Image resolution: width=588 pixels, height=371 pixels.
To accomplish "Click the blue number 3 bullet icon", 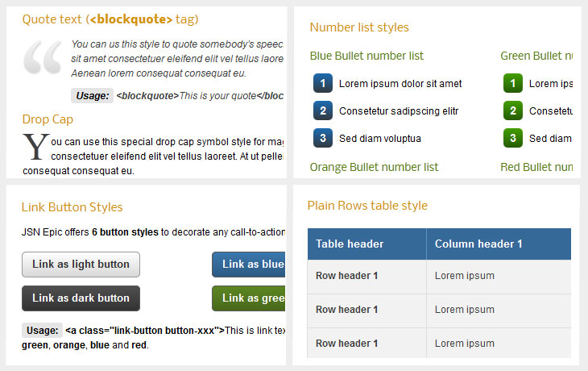I will tap(322, 138).
